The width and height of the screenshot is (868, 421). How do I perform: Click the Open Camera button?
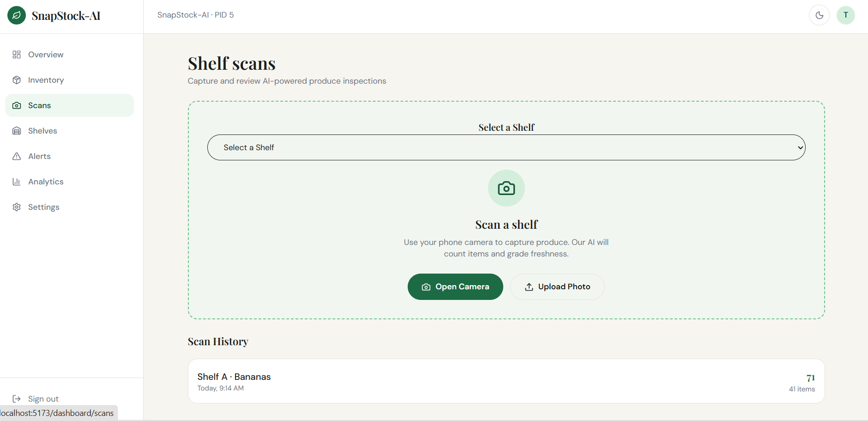[x=455, y=287]
